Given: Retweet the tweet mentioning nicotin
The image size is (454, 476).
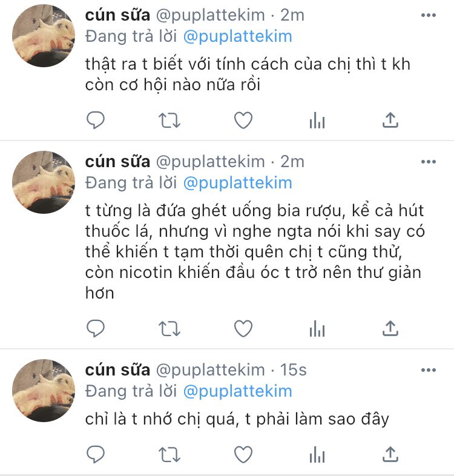Looking at the screenshot, I should tap(169, 328).
